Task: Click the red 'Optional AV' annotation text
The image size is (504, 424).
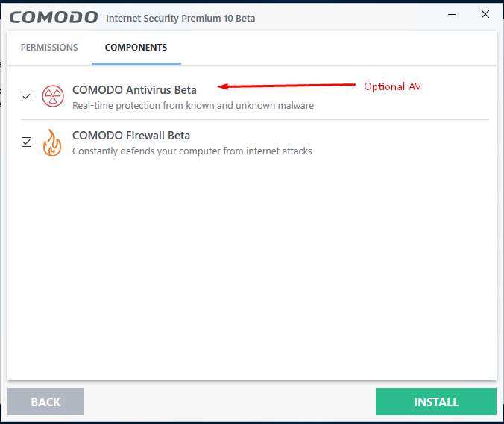Action: [x=392, y=86]
